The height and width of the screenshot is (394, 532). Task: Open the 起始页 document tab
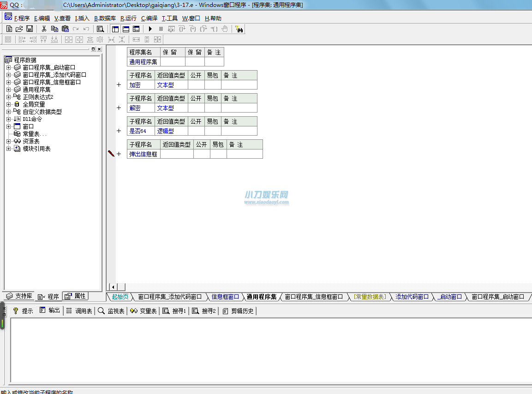[x=120, y=297]
